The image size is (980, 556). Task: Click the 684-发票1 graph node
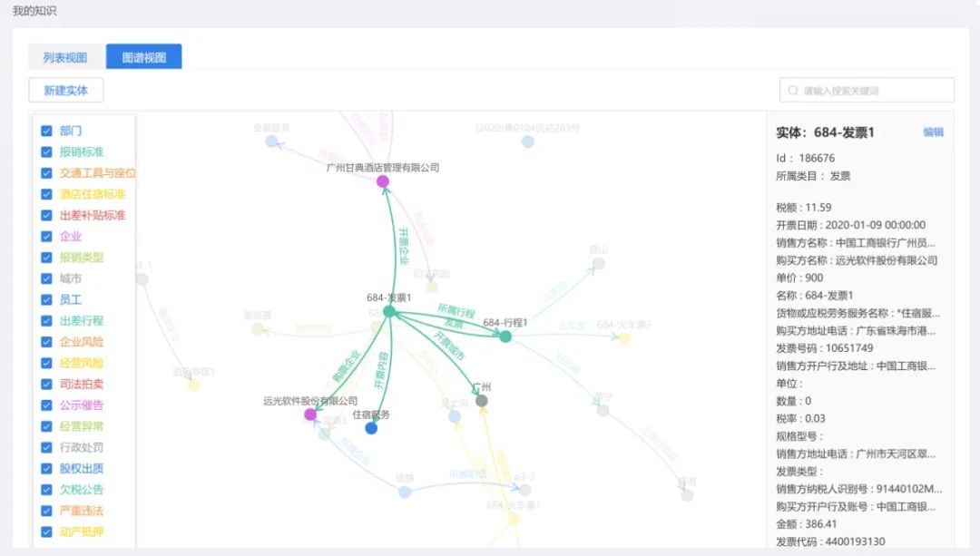tap(389, 311)
